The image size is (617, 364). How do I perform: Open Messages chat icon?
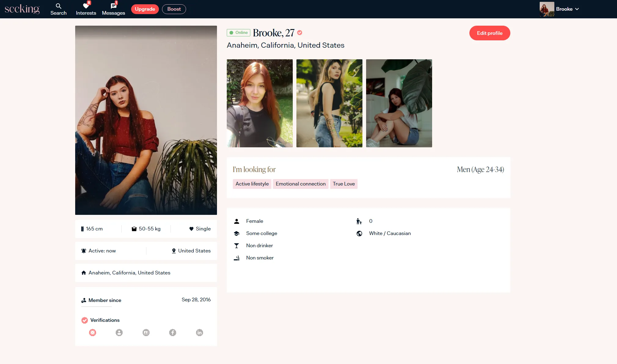click(x=113, y=6)
